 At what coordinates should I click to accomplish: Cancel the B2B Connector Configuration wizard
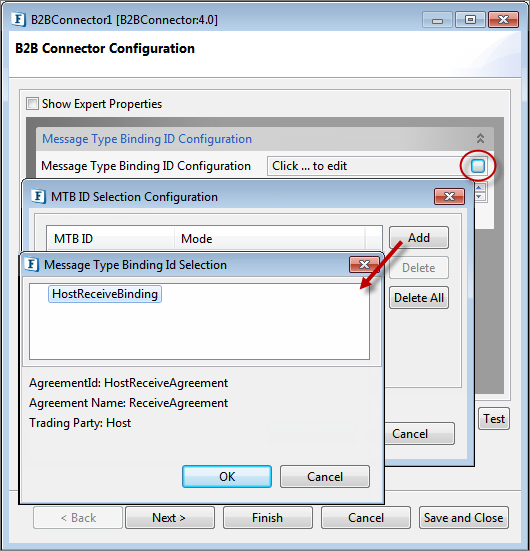[x=366, y=518]
